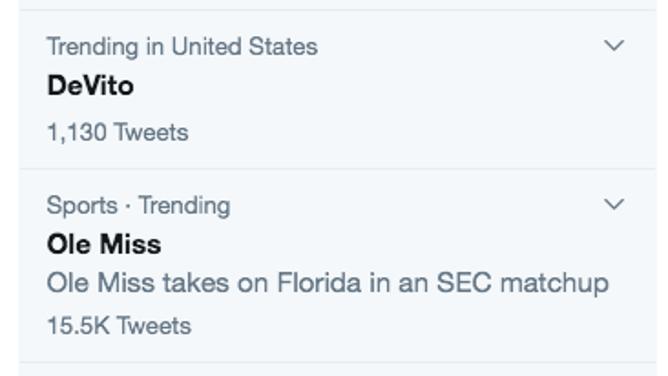Image resolution: width=668 pixels, height=376 pixels.
Task: Click blank space right of Ole Miss title
Action: point(375,244)
